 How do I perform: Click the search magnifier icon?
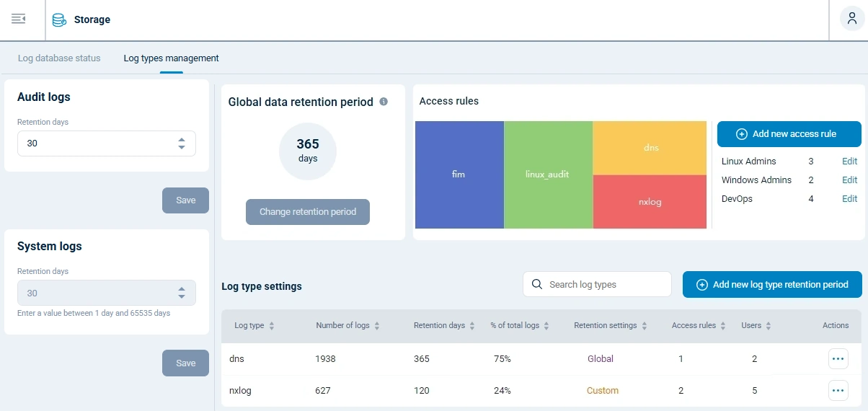(536, 284)
